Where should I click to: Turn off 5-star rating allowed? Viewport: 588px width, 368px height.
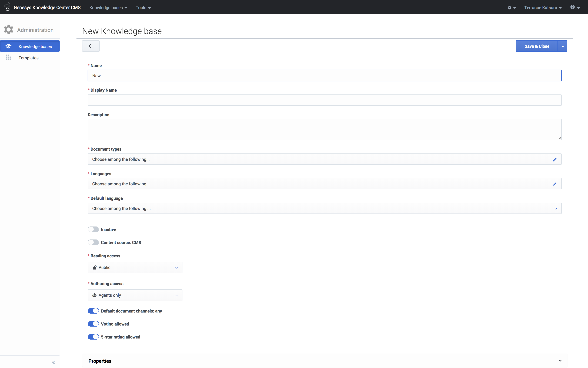pos(93,337)
